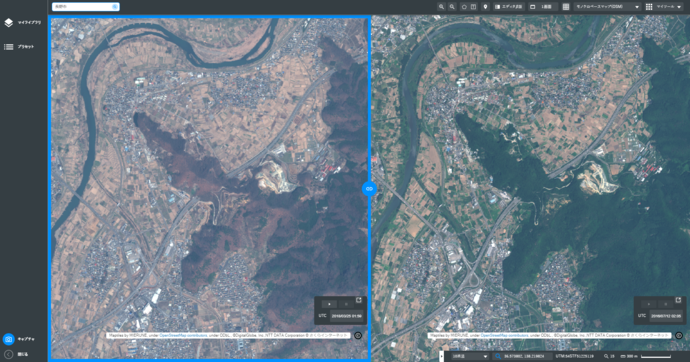Click the left map UTC date field
This screenshot has width=690, height=362.
[346, 316]
